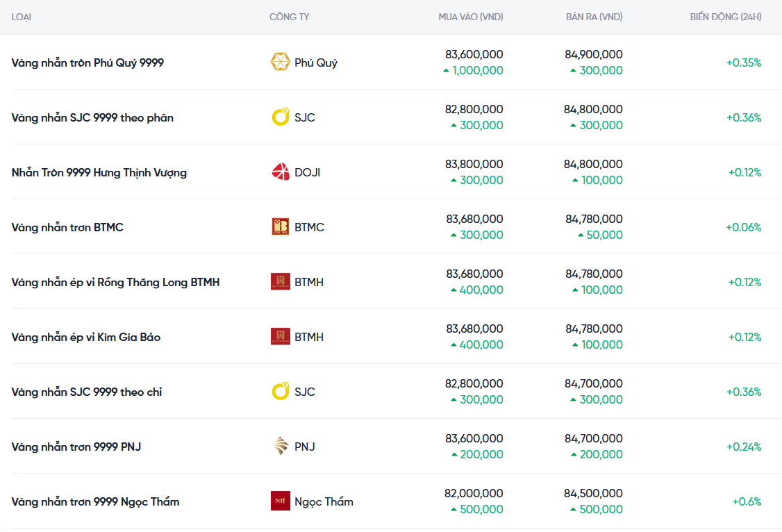This screenshot has height=532, width=782.
Task: Click the SJC logo in the theo chỉ row
Action: (281, 391)
